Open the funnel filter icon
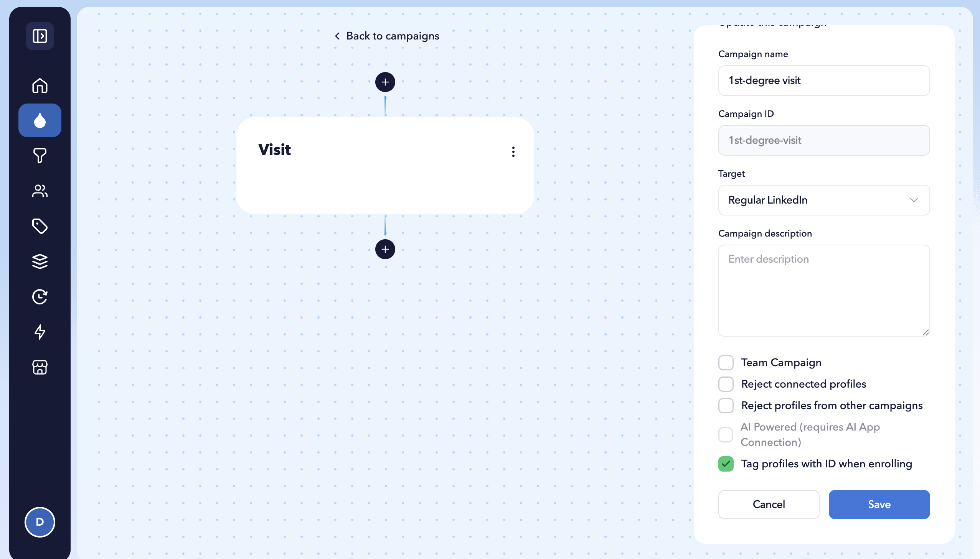This screenshot has height=559, width=980. pos(40,156)
